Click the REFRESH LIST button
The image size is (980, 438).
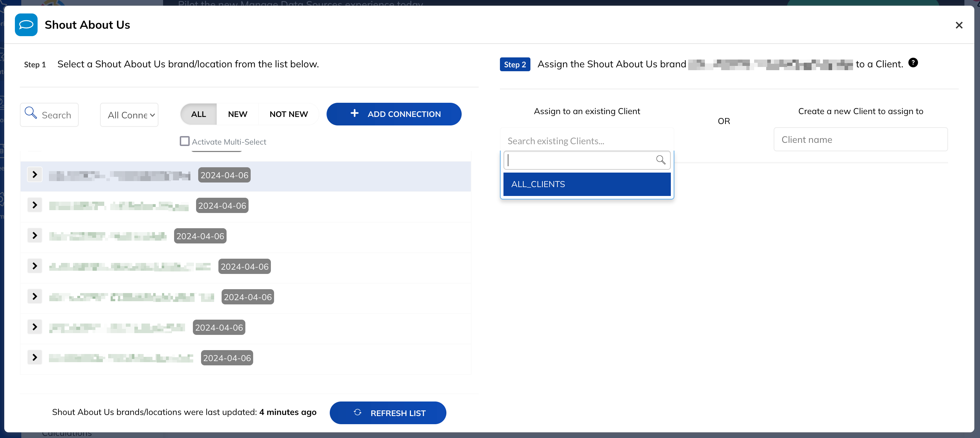click(388, 412)
